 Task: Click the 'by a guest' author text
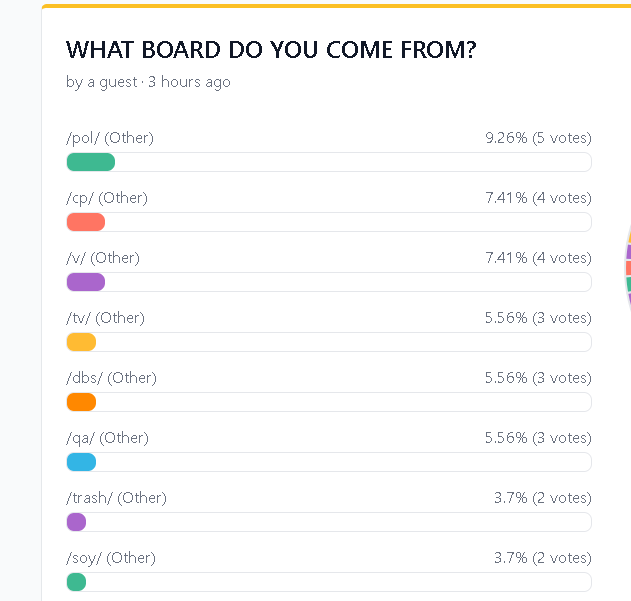[x=102, y=82]
